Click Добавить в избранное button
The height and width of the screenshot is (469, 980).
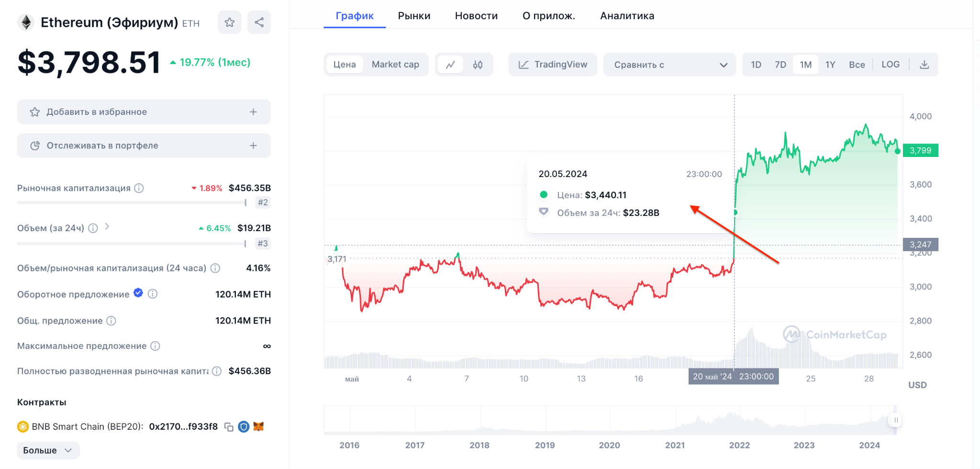[144, 112]
